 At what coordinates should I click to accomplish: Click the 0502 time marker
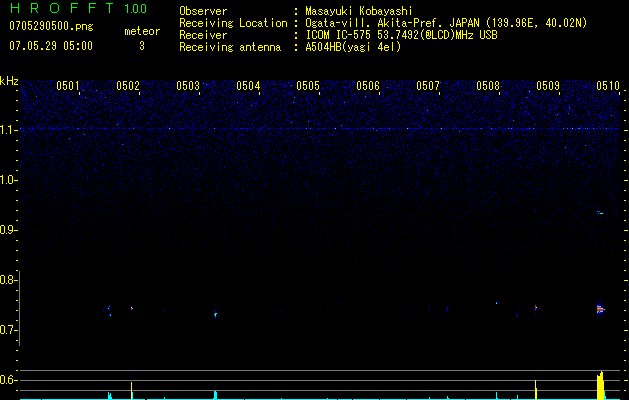[128, 86]
